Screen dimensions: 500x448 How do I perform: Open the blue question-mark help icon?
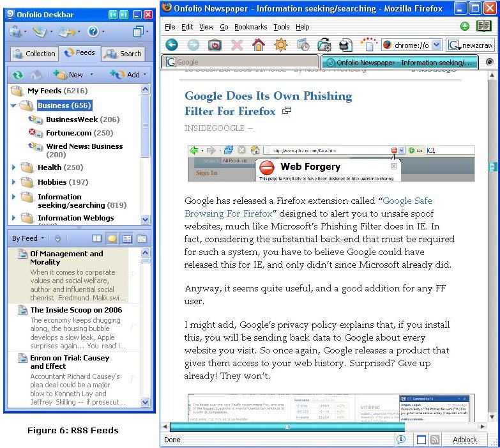coord(93,31)
